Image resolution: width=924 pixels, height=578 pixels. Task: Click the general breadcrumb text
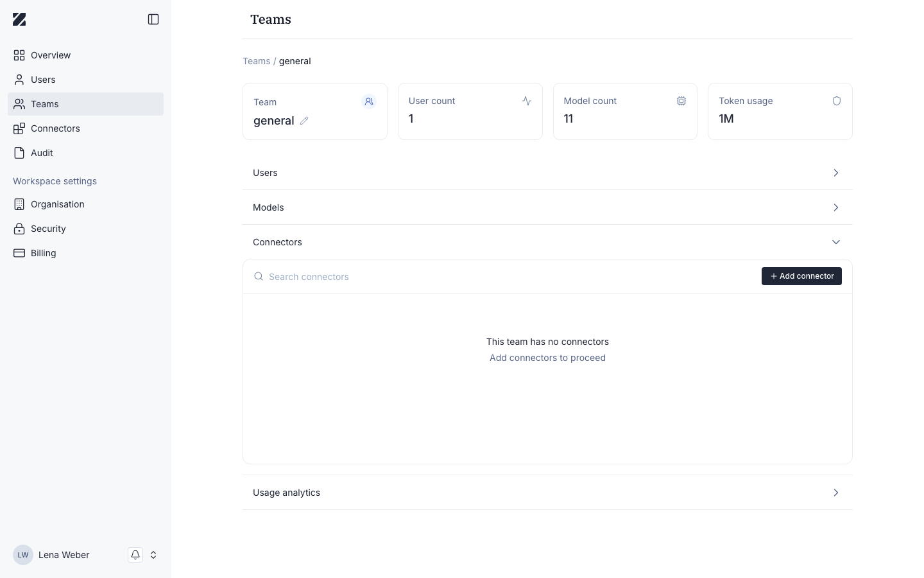(x=295, y=61)
